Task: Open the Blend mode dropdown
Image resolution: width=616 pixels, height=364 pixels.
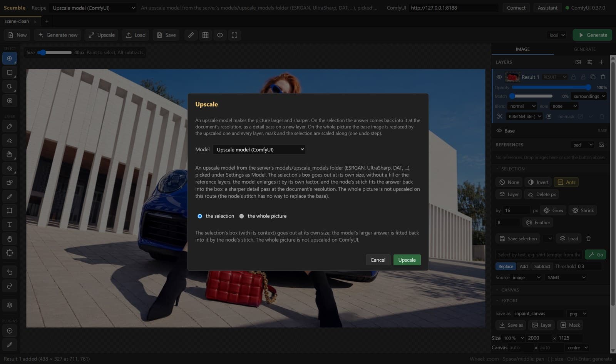Action: pos(522,106)
